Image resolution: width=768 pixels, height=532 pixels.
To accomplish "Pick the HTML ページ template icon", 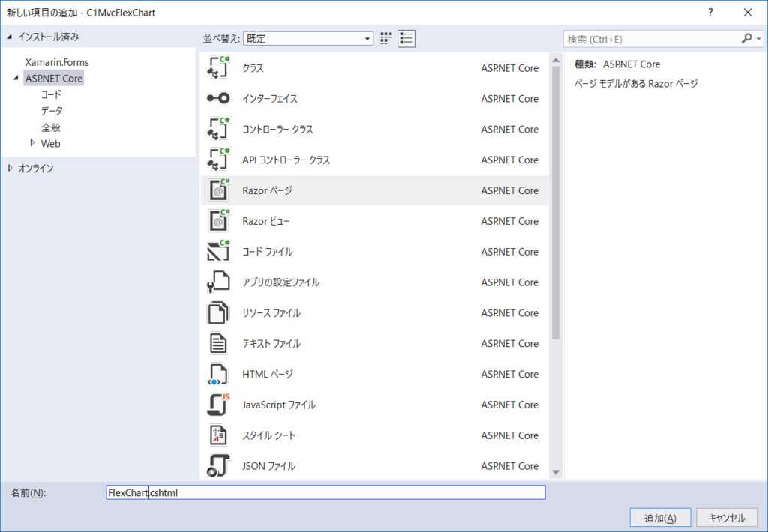I will point(218,374).
